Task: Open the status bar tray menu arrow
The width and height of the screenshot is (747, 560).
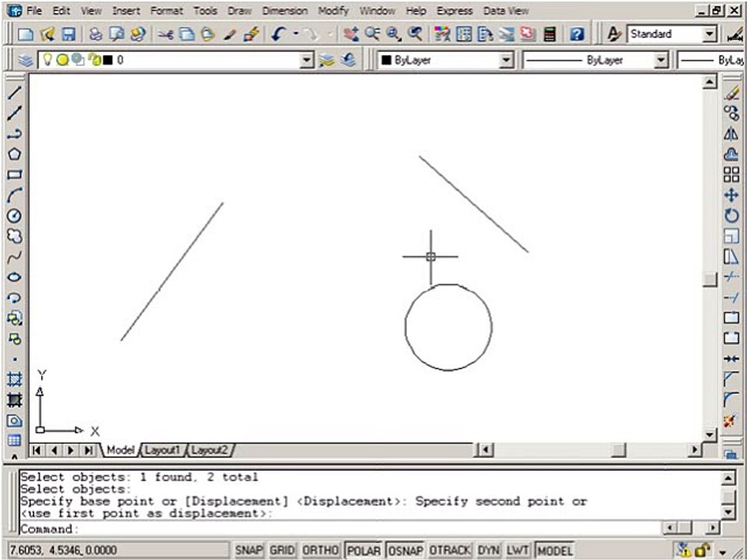Action: coord(724,552)
